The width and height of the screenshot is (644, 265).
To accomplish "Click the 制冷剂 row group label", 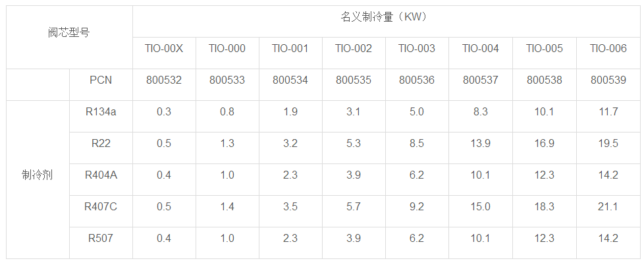I will click(38, 175).
